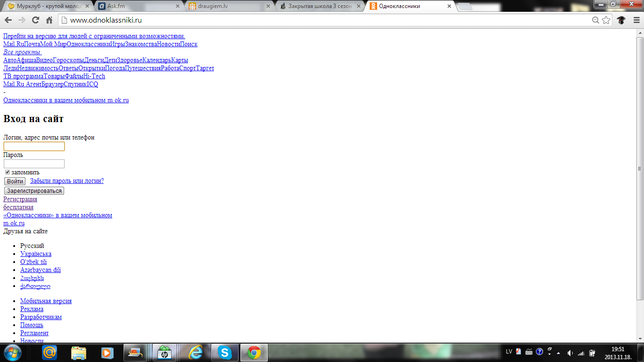Click the login (Логин) input field
Screen dimensions: 644x362
tap(34, 147)
